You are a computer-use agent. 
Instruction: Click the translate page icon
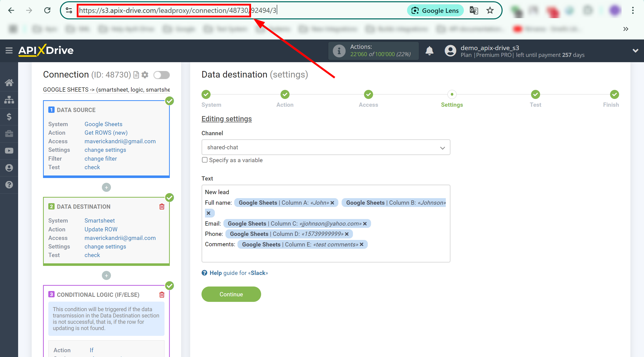[x=474, y=10]
